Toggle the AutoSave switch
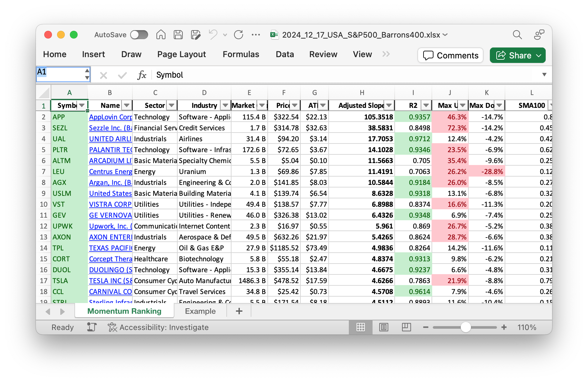588x382 pixels. [139, 35]
